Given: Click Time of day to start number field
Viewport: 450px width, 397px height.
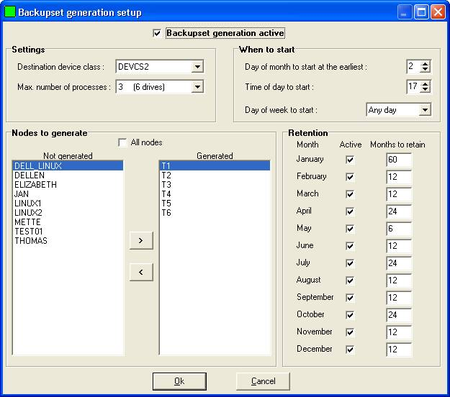Looking at the screenshot, I should (413, 87).
